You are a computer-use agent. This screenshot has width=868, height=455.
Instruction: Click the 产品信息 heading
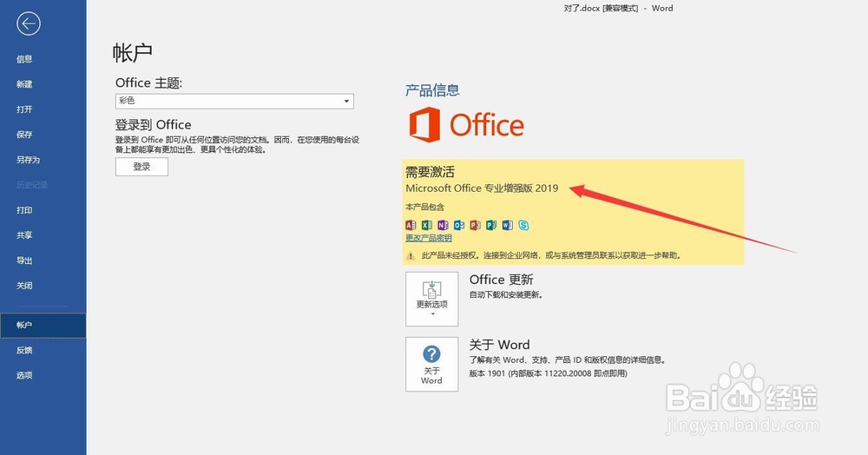pyautogui.click(x=432, y=90)
